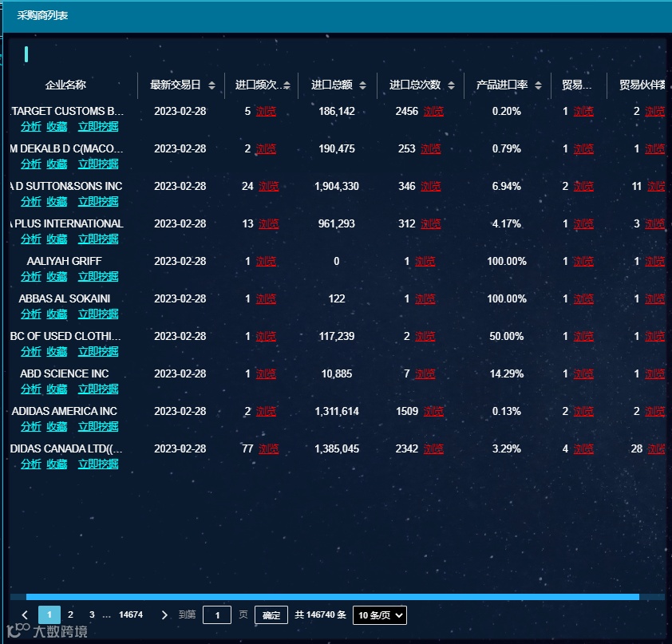Viewport: 672px width, 644px height.
Task: Click 分析 for ADIDAS AMERICA INC row
Action: [31, 426]
